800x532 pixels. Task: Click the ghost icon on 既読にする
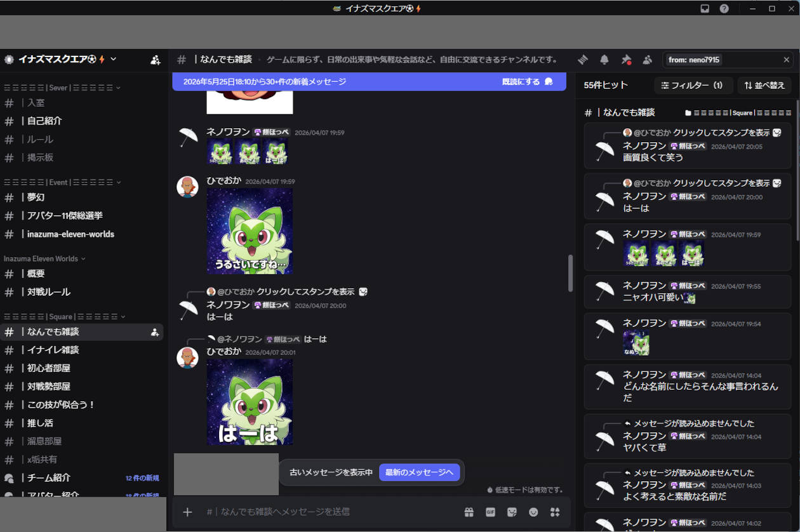point(549,81)
